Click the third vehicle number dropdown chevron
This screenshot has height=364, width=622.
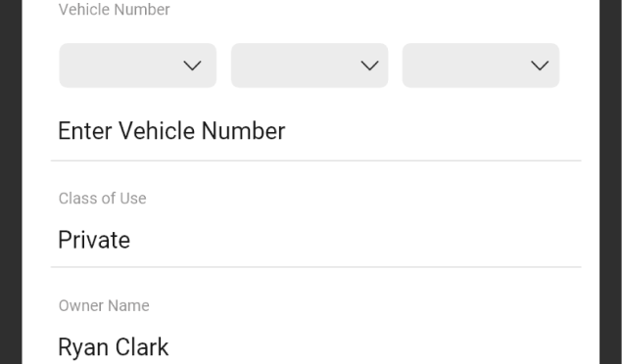540,66
